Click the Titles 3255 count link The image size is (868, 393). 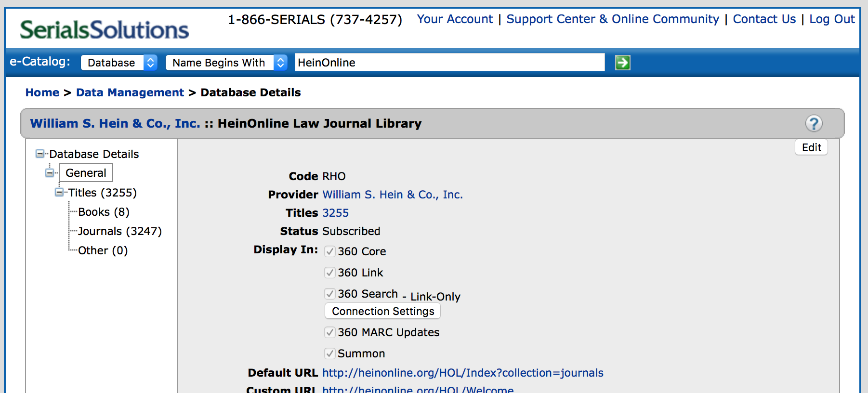pyautogui.click(x=336, y=213)
